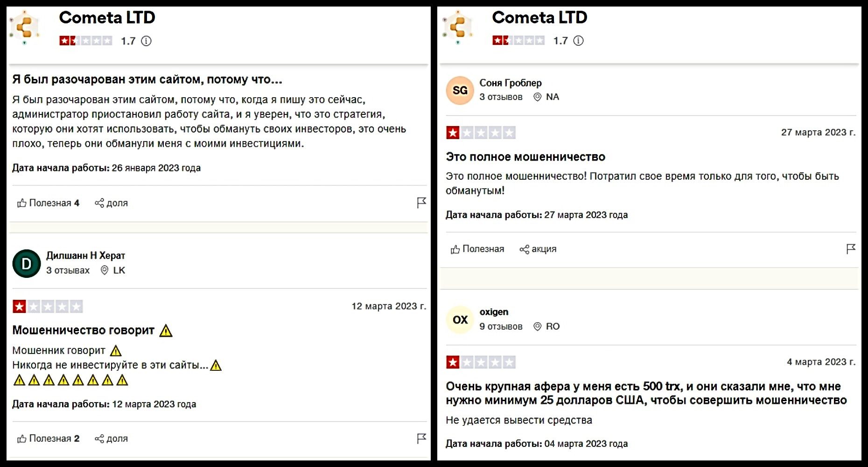Share the first review via доля

pyautogui.click(x=112, y=203)
